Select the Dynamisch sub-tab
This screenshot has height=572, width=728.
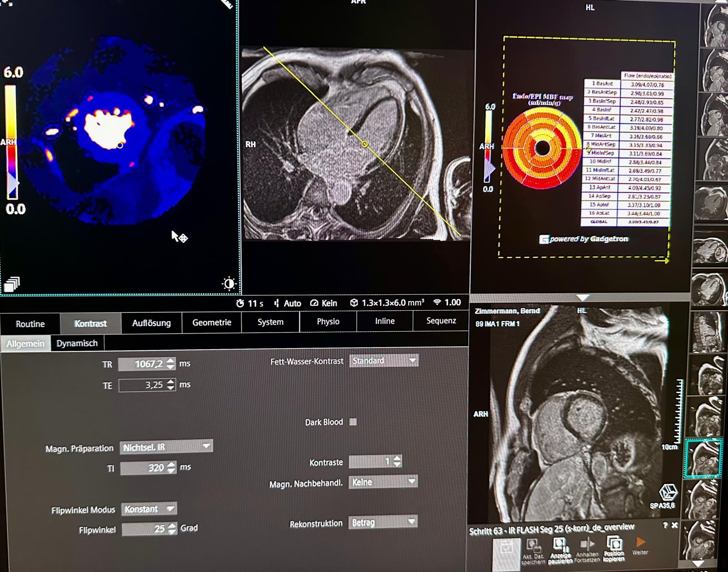(77, 343)
